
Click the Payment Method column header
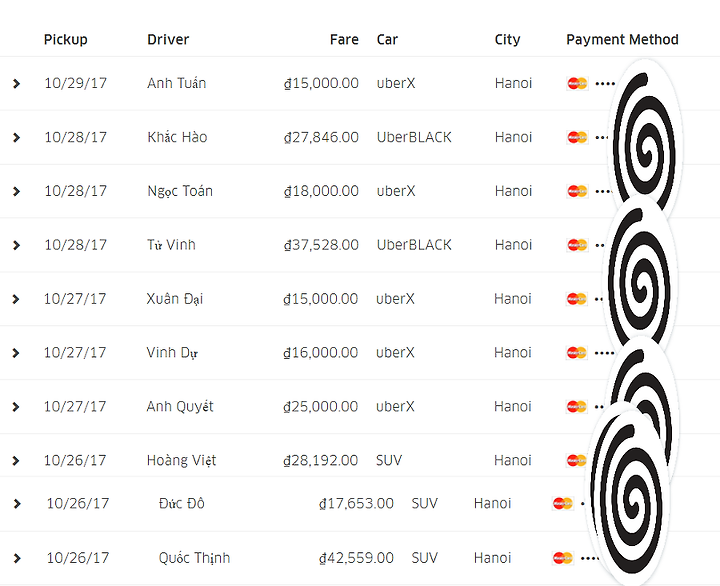click(x=622, y=40)
